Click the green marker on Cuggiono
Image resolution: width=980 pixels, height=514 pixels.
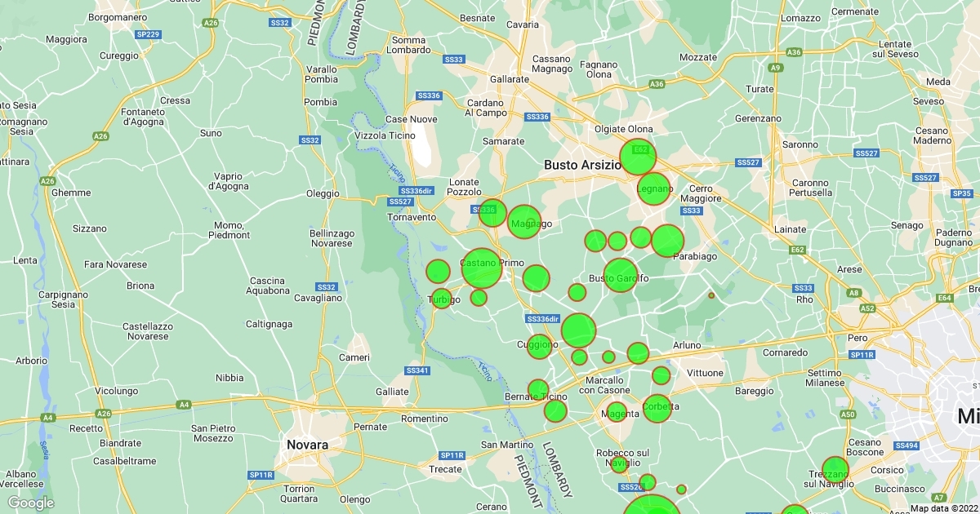coord(539,347)
